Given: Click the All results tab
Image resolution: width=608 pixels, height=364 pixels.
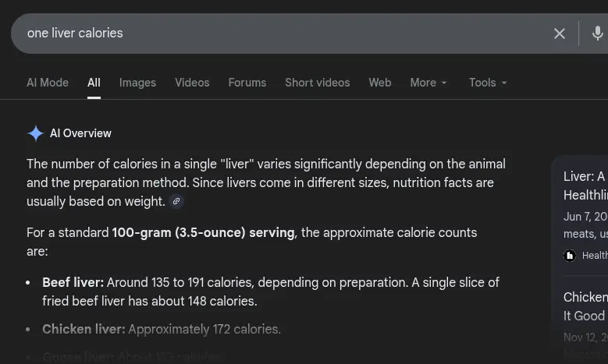Looking at the screenshot, I should [x=94, y=83].
